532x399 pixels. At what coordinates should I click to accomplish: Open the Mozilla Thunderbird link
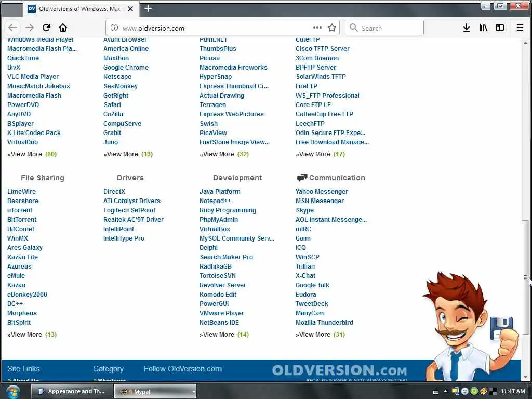point(324,322)
